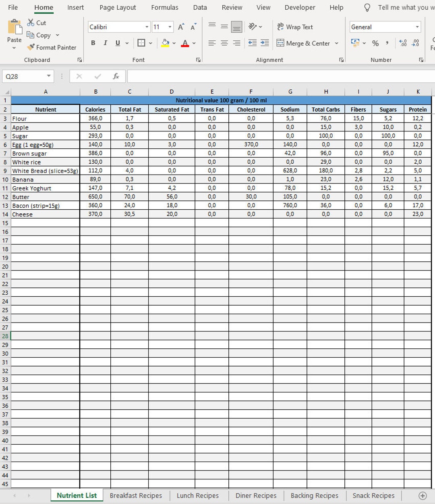Switch to the Formulas ribbon tab
Viewport: 435px width, 504px height.
click(x=165, y=7)
